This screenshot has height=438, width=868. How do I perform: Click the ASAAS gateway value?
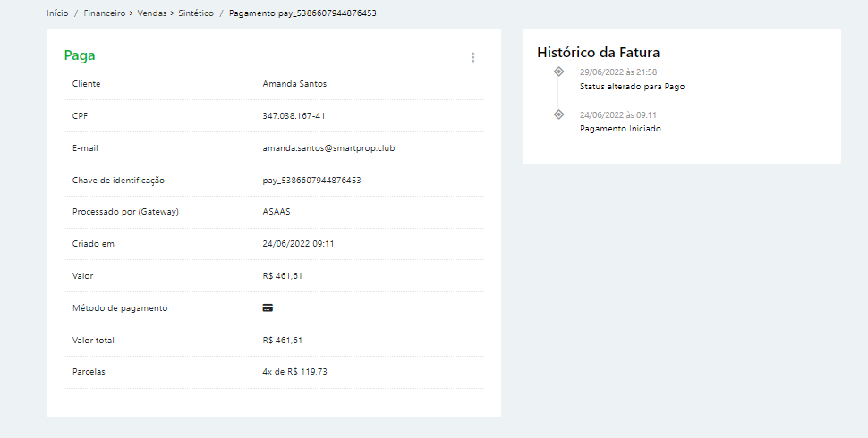(x=277, y=212)
